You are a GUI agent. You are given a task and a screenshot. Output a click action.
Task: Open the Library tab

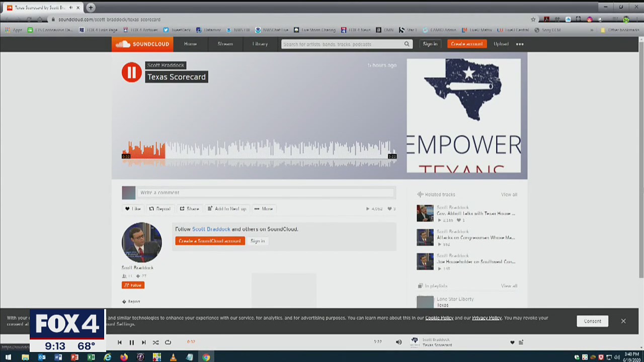pyautogui.click(x=260, y=44)
